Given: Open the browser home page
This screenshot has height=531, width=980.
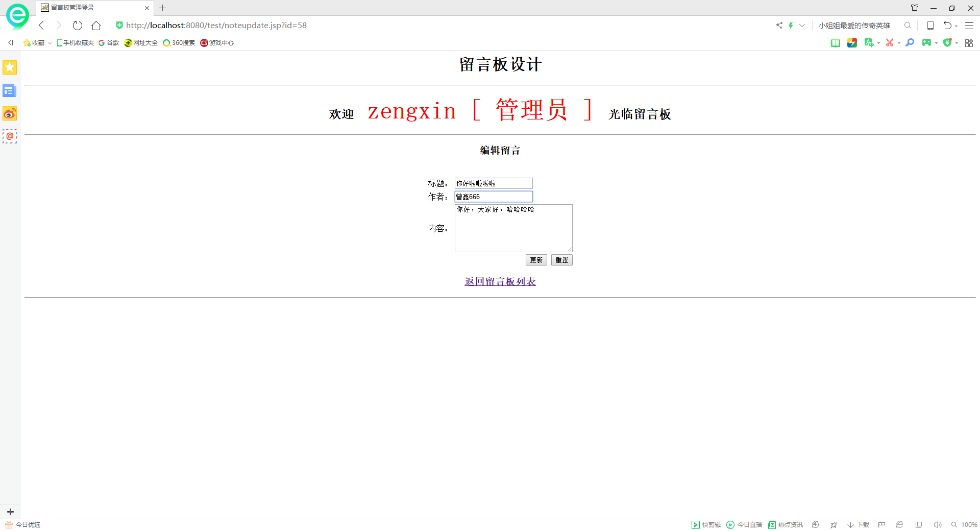Looking at the screenshot, I should point(96,25).
